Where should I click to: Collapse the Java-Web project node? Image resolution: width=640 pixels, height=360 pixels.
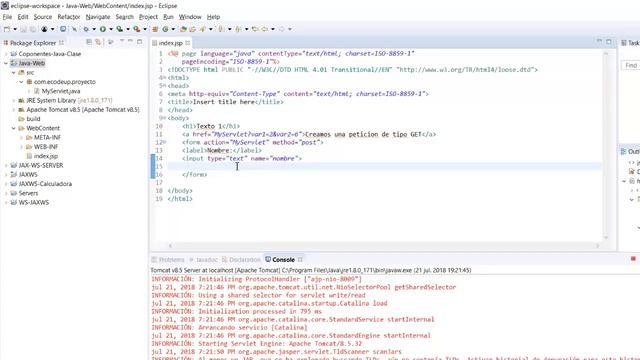(x=6, y=63)
